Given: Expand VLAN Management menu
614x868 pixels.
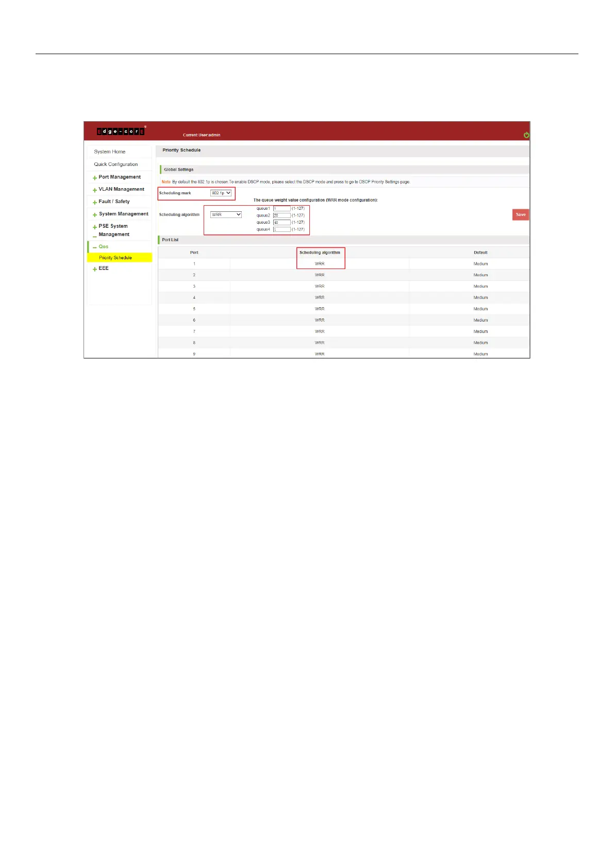Looking at the screenshot, I should (x=121, y=189).
